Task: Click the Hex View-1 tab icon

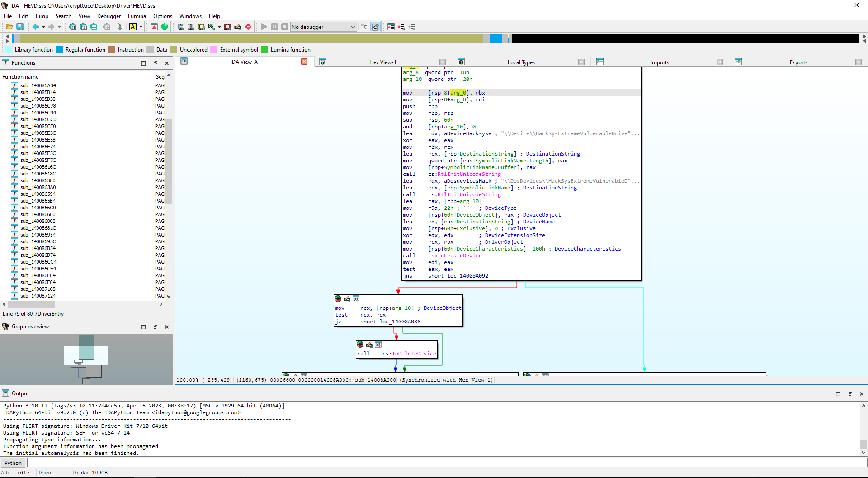Action: tap(323, 62)
